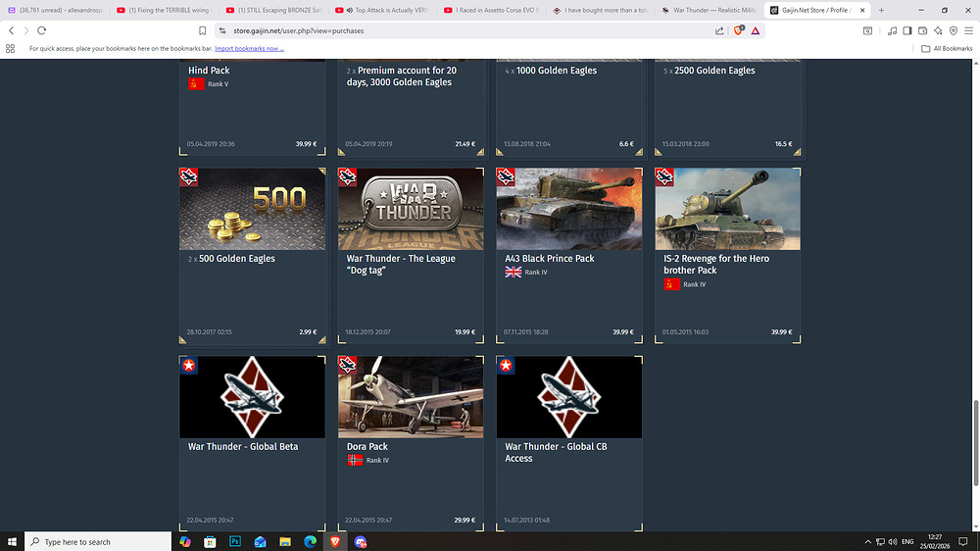Image resolution: width=980 pixels, height=551 pixels.
Task: Click the Brave Rewards triangle icon
Action: click(x=756, y=30)
